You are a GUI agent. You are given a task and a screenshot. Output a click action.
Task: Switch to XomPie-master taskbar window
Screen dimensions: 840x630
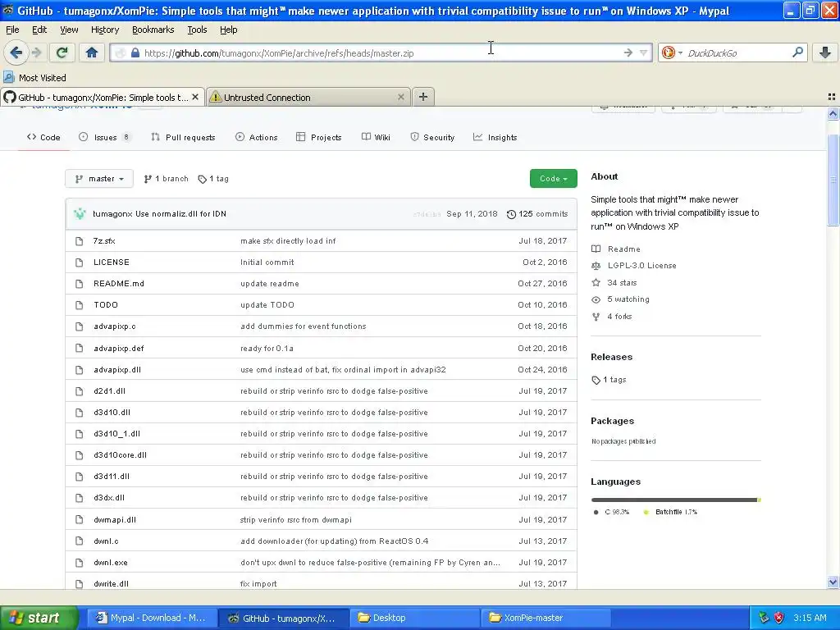click(x=546, y=618)
